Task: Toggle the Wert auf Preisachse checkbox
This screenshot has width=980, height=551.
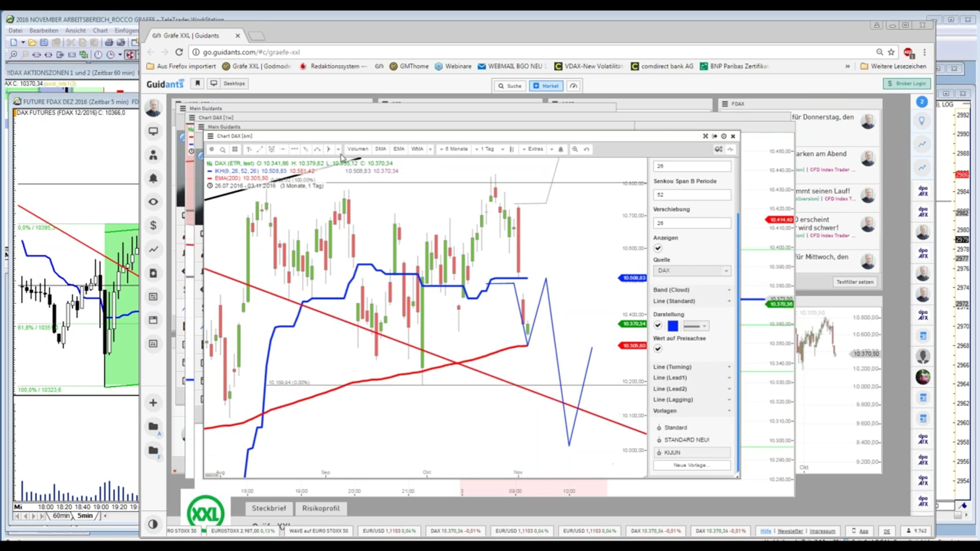Action: 658,349
